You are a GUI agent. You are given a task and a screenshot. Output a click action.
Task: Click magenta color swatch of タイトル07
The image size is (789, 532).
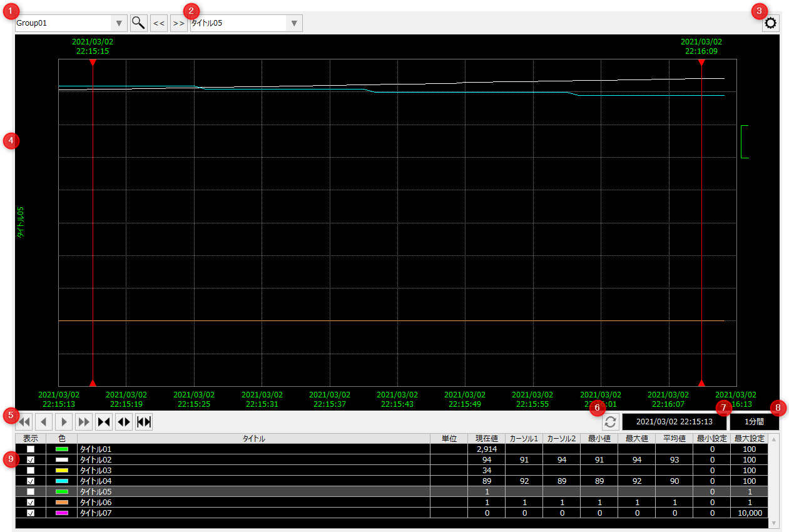click(62, 513)
